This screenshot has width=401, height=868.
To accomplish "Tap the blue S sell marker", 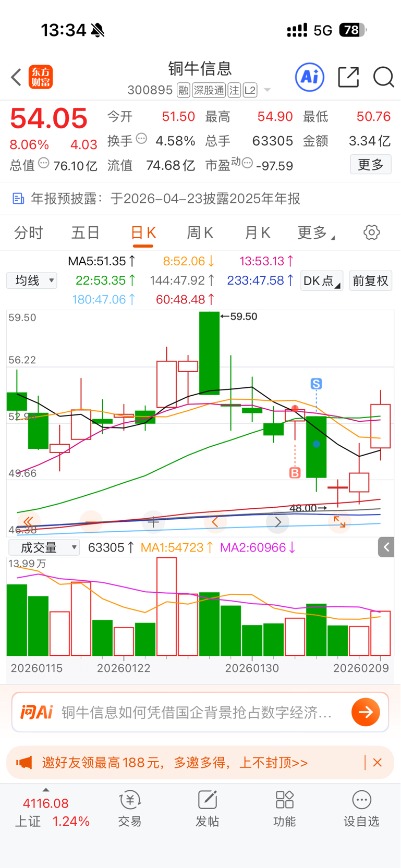I will point(316,384).
